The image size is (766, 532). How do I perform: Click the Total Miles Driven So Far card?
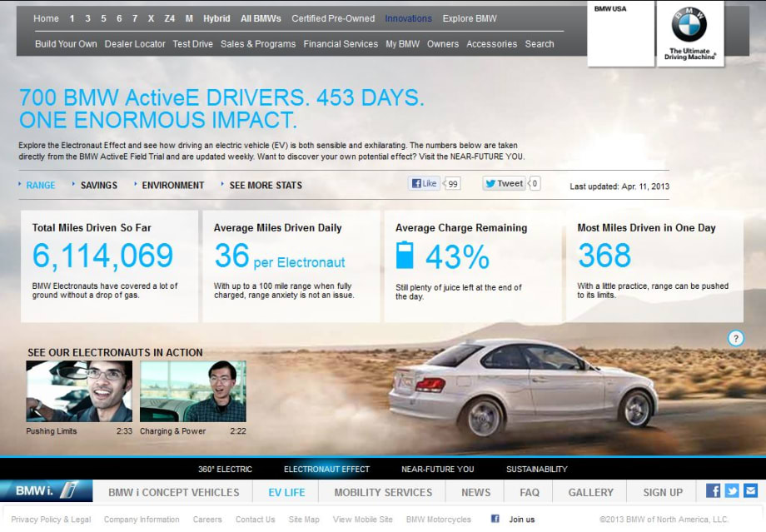(109, 266)
